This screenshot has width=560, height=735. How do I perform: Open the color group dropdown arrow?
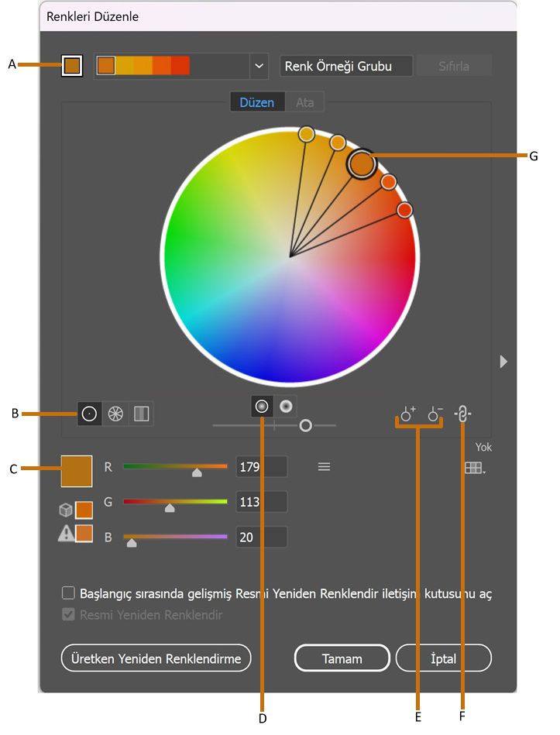[x=259, y=66]
